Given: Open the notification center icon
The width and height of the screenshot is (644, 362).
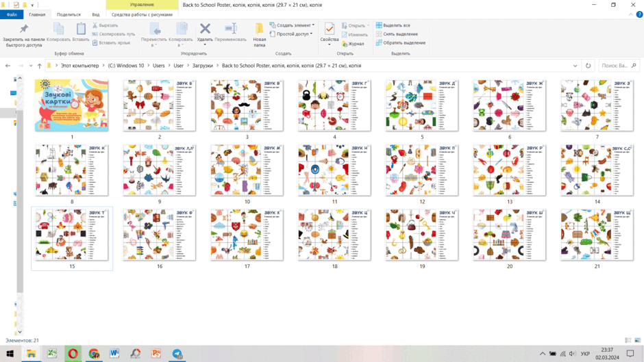Looking at the screenshot, I should (630, 353).
